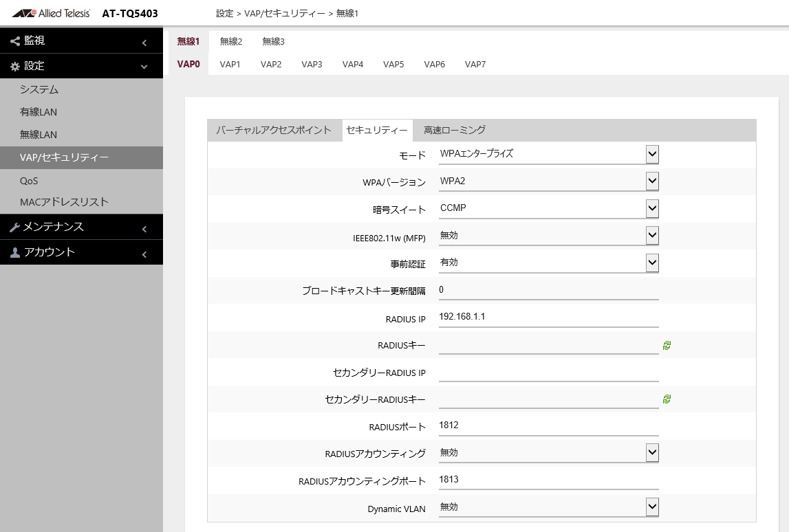The width and height of the screenshot is (789, 532).
Task: Click the アカウント user icon
Action: click(14, 252)
